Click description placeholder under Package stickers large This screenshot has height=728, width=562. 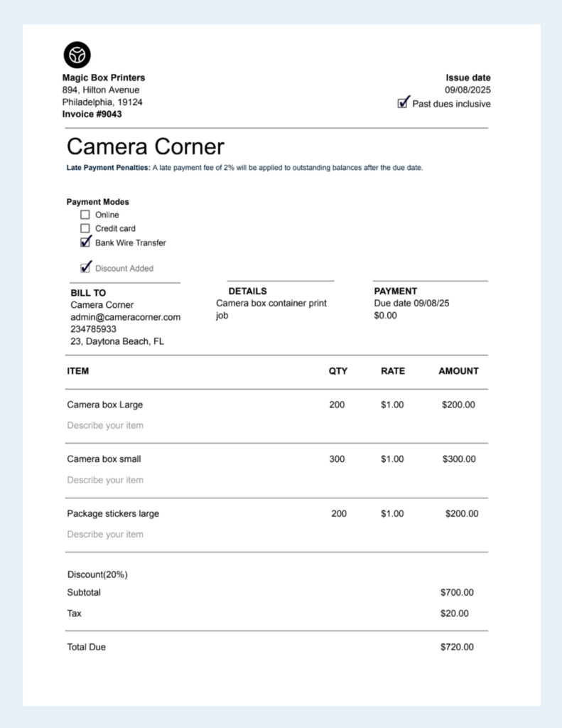105,534
